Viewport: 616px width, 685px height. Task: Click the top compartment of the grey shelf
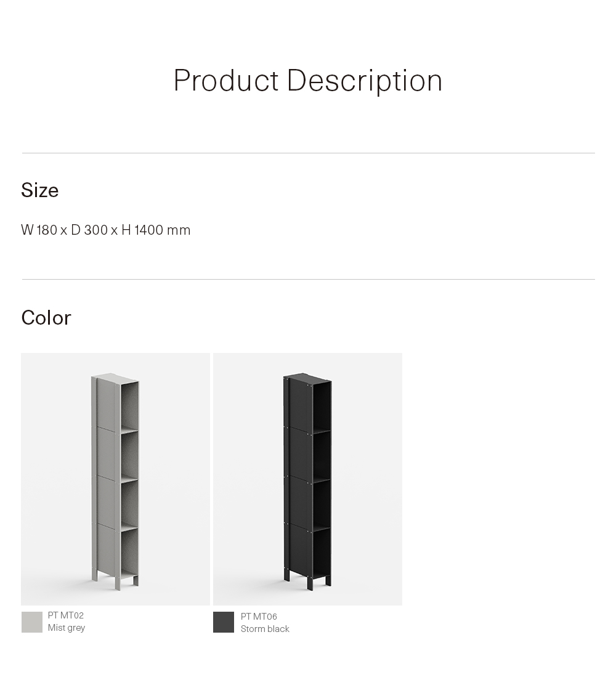coord(130,407)
